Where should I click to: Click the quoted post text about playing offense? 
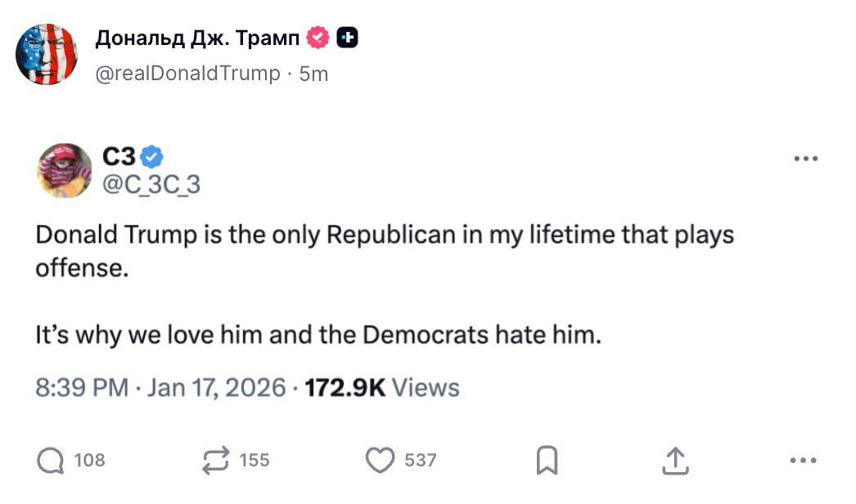(x=385, y=284)
